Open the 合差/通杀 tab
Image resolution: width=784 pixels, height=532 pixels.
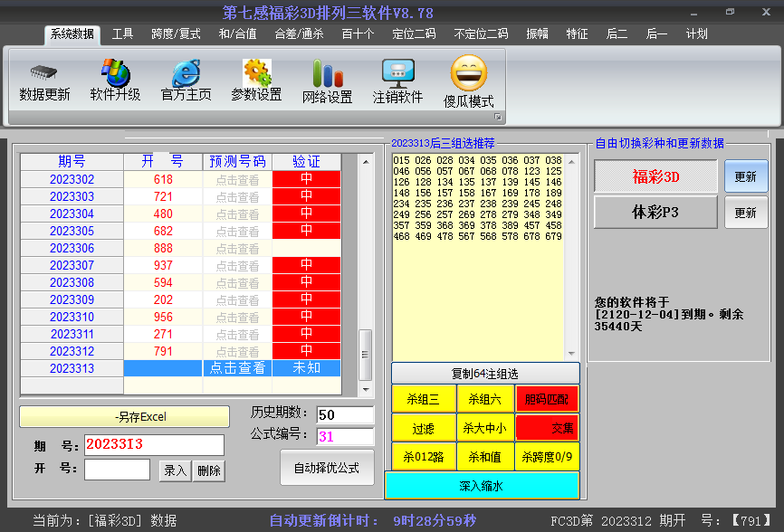click(299, 34)
